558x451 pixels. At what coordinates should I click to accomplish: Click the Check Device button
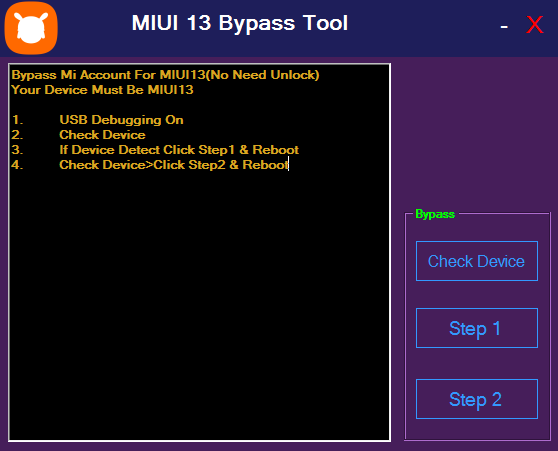coord(477,261)
